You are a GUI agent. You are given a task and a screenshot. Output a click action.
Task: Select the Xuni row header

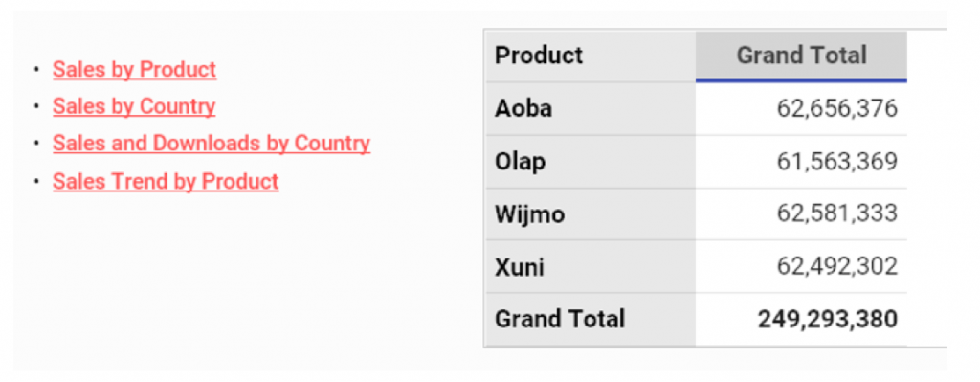[x=590, y=266]
